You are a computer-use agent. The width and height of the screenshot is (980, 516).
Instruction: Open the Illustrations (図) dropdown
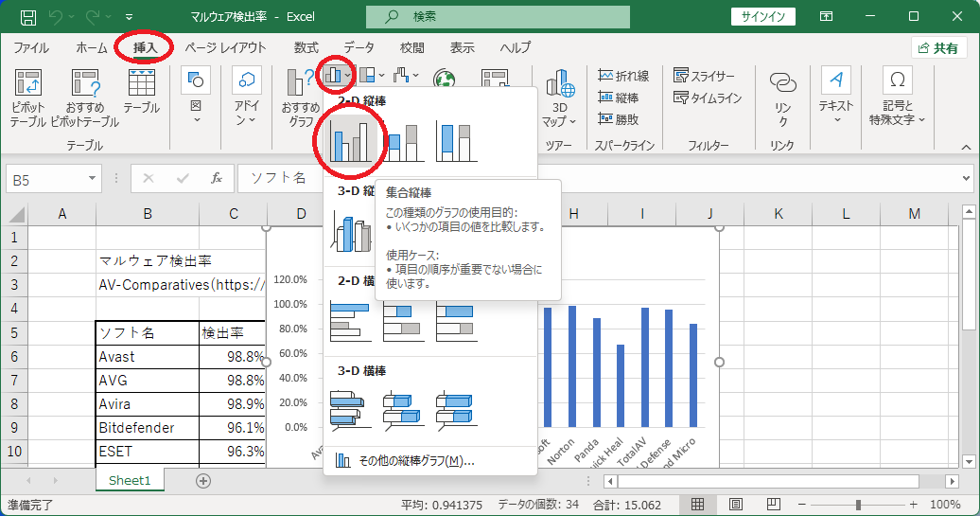click(x=196, y=96)
